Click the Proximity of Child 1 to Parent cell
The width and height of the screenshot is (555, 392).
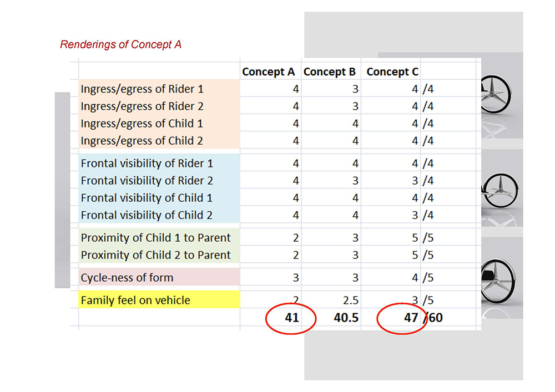click(x=159, y=237)
